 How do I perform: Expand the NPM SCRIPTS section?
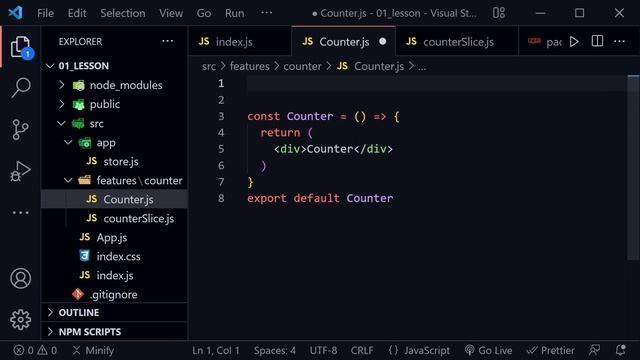pos(114,331)
